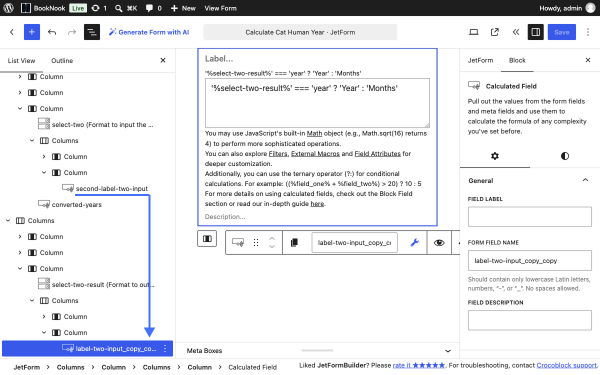The width and height of the screenshot is (600, 375).
Task: Open the gear Settings tab
Action: 495,156
